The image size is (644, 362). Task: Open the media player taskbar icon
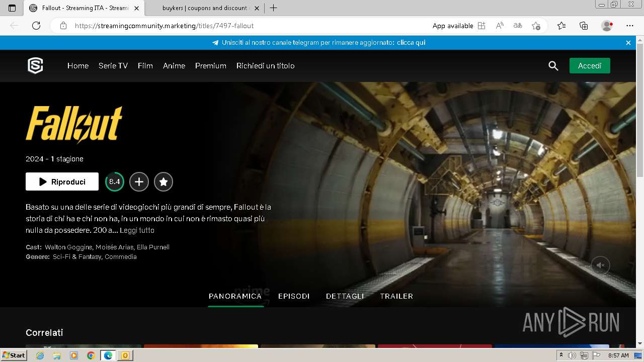74,355
